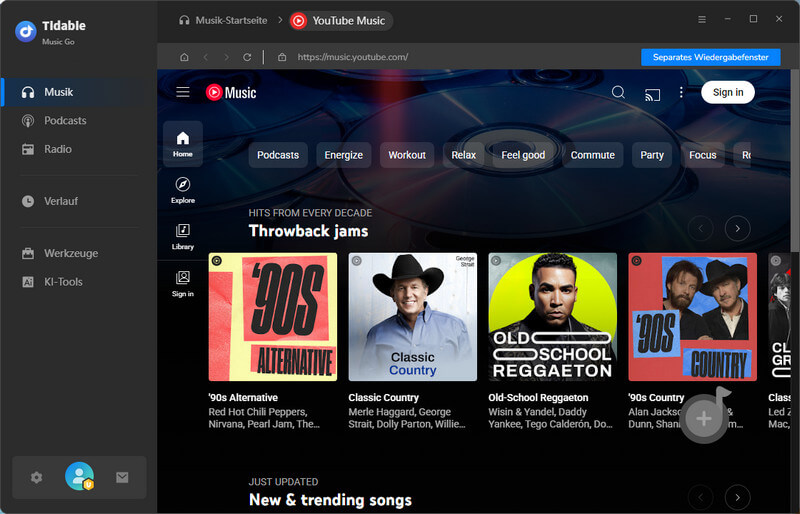
Task: Open the Musik section in sidebar
Action: (x=79, y=92)
